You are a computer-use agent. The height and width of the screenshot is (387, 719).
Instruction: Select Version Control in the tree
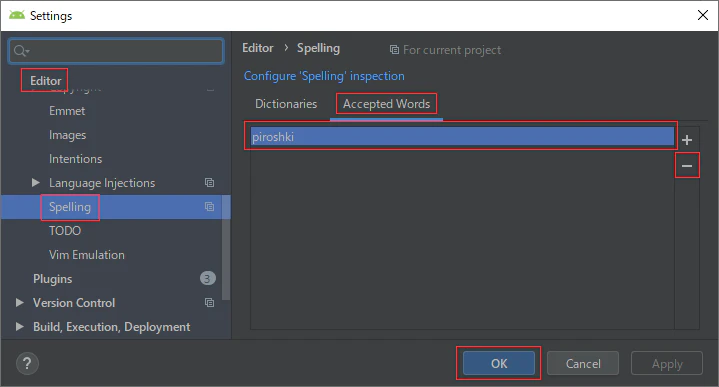(x=74, y=303)
